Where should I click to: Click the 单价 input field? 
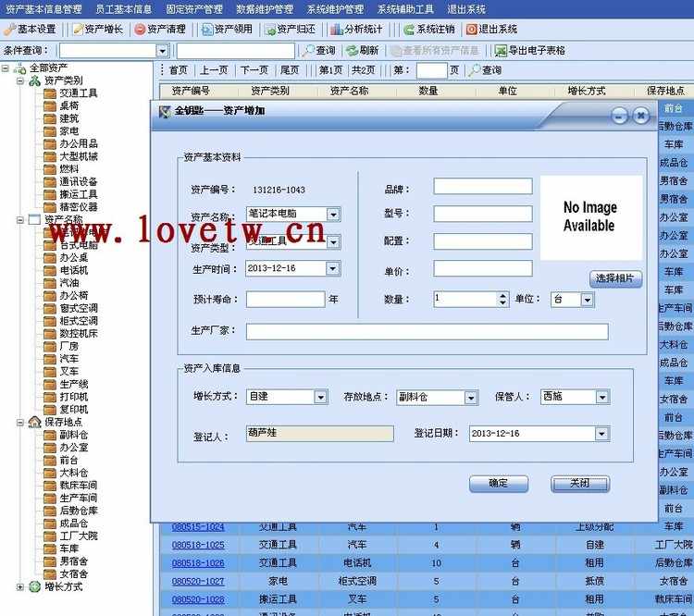[483, 268]
